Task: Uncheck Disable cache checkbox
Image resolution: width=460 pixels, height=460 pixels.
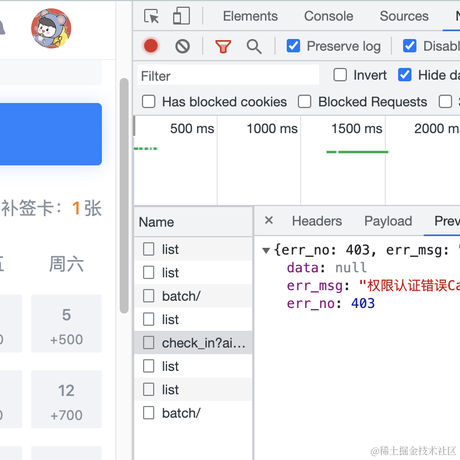Action: (410, 46)
